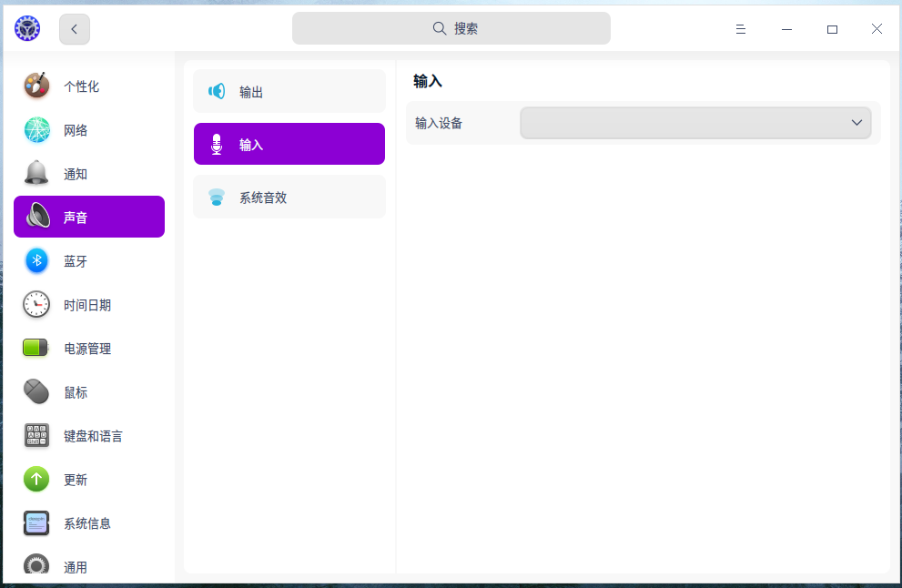Click the 系统音效 sound effect icon

(x=217, y=197)
